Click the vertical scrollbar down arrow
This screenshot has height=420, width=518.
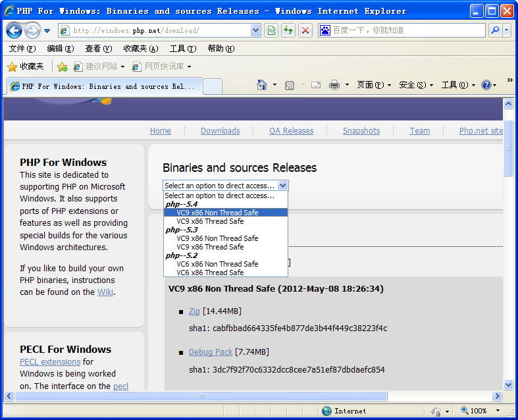tap(508, 384)
